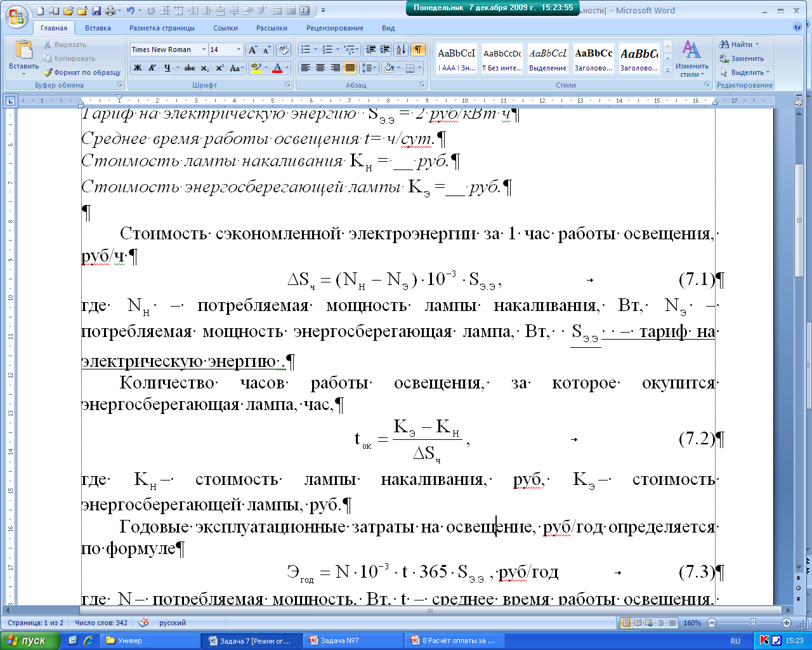
Task: Toggle justify alignment
Action: point(350,68)
